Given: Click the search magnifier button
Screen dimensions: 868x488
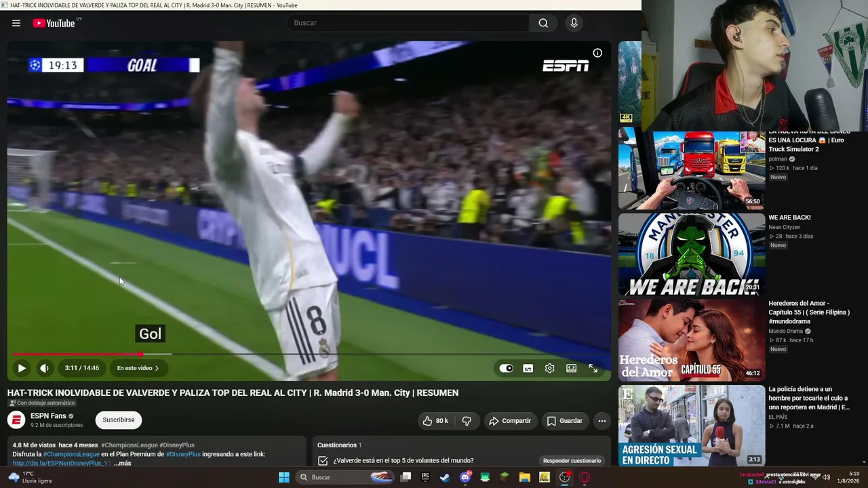Looking at the screenshot, I should [543, 23].
